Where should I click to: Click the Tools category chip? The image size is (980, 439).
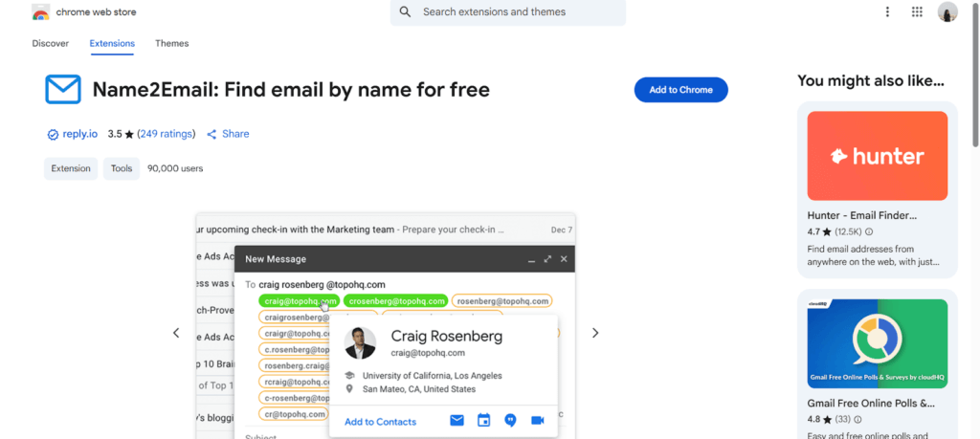point(122,168)
